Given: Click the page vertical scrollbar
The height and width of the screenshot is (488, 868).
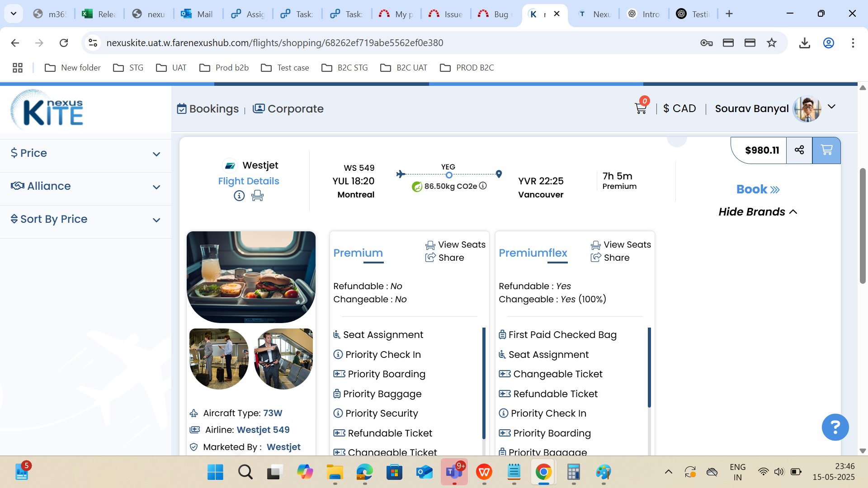Looking at the screenshot, I should 863,226.
